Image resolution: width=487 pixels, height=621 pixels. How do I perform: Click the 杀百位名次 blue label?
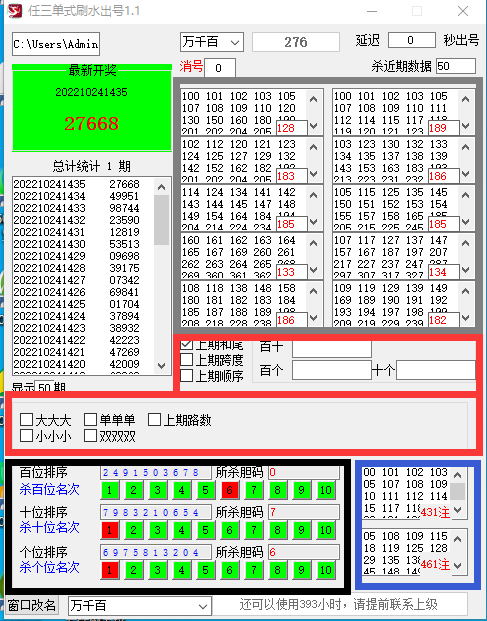[x=49, y=490]
